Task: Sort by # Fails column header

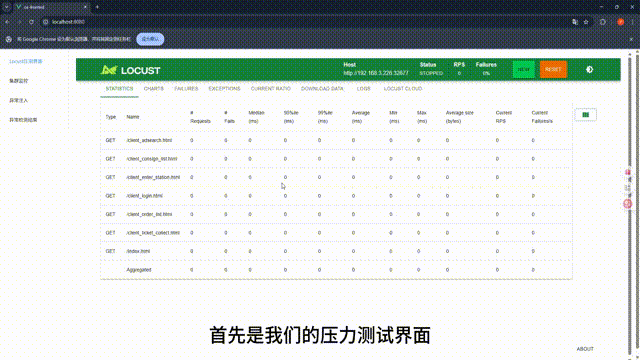Action: point(229,117)
